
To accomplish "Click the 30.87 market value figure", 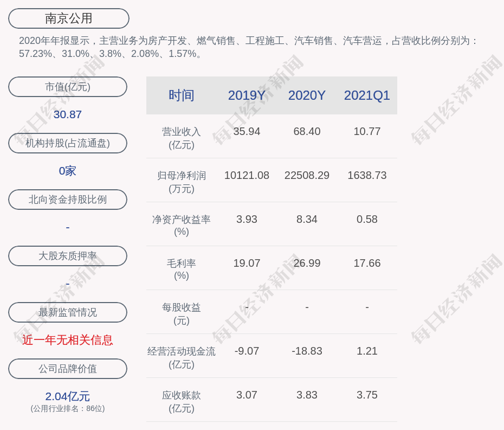I will click(68, 114).
